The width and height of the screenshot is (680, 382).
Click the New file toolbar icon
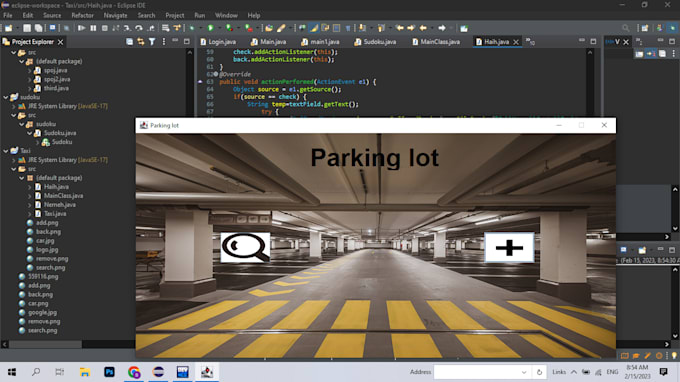tap(9, 28)
